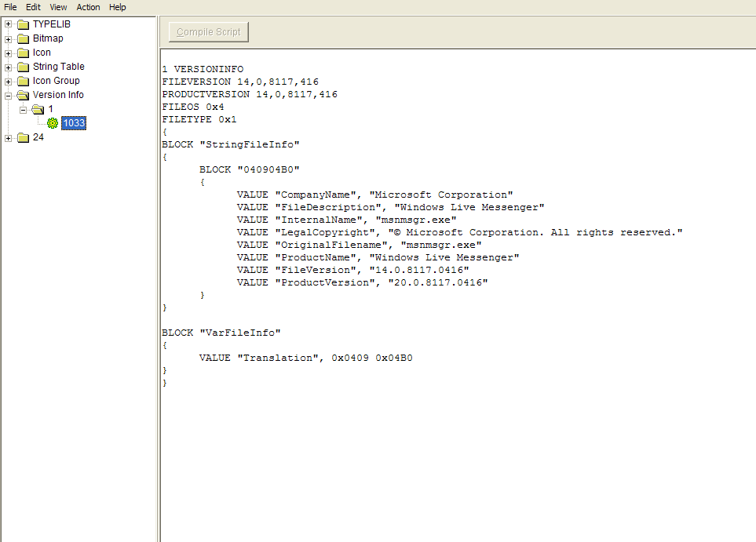Click the BLOCK "StringFileInfo" line
756x542 pixels.
pyautogui.click(x=231, y=144)
